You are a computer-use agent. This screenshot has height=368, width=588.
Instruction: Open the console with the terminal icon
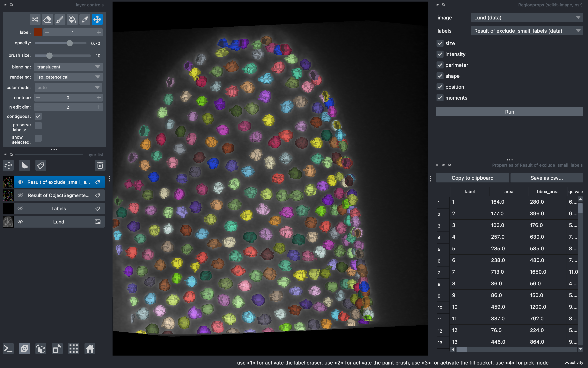(8, 349)
